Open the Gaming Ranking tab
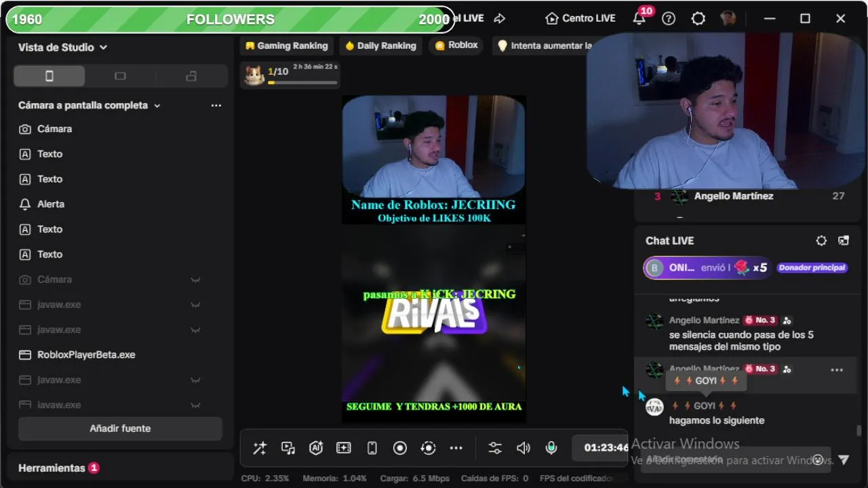The height and width of the screenshot is (488, 868). click(x=287, y=45)
